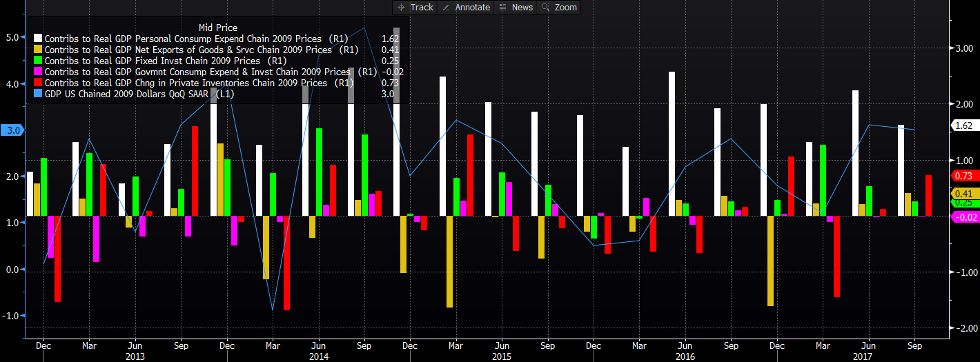Click the yellow 0.41 right-axis value tag

(964, 194)
